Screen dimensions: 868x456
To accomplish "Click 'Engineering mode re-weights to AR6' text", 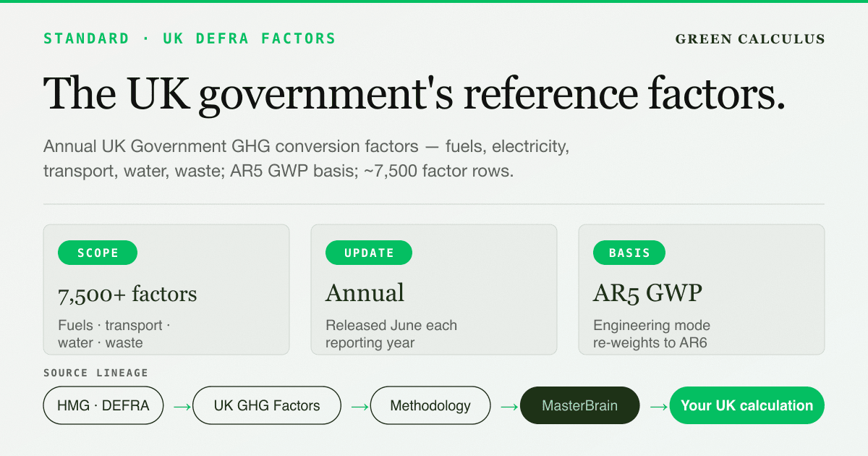I will (652, 334).
